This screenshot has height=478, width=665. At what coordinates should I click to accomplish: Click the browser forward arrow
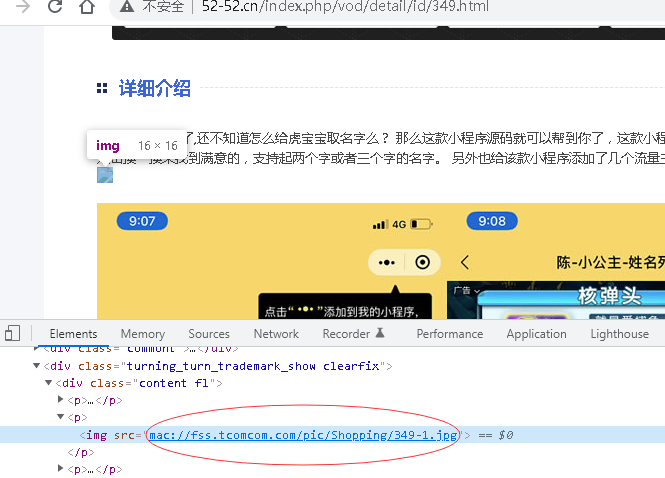(x=22, y=7)
